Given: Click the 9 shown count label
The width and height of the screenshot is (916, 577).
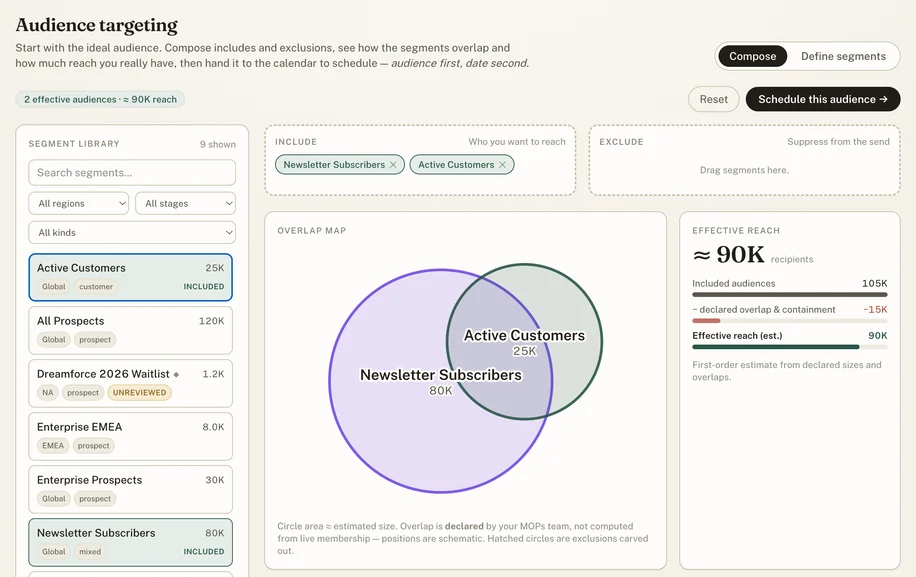Looking at the screenshot, I should click(x=218, y=144).
